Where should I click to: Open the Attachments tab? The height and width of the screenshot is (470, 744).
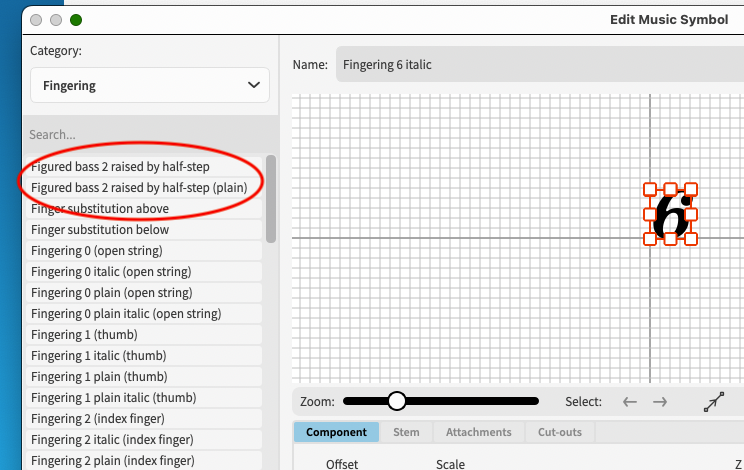[478, 432]
